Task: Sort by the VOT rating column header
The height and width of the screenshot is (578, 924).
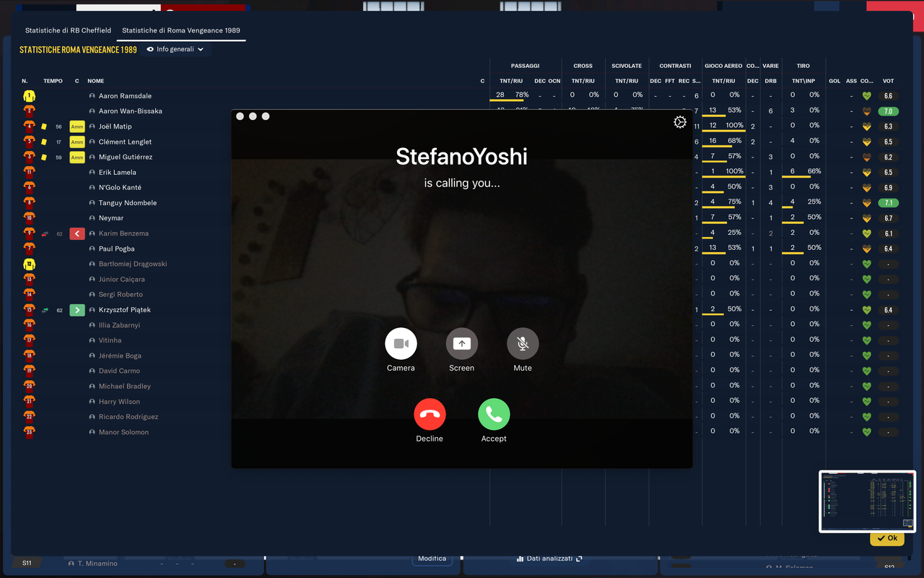Action: 888,81
